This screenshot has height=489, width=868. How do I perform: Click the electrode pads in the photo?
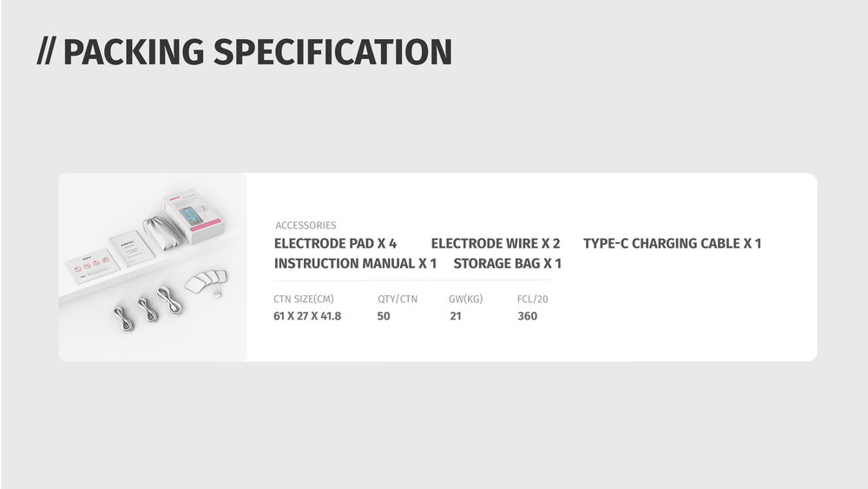[206, 281]
